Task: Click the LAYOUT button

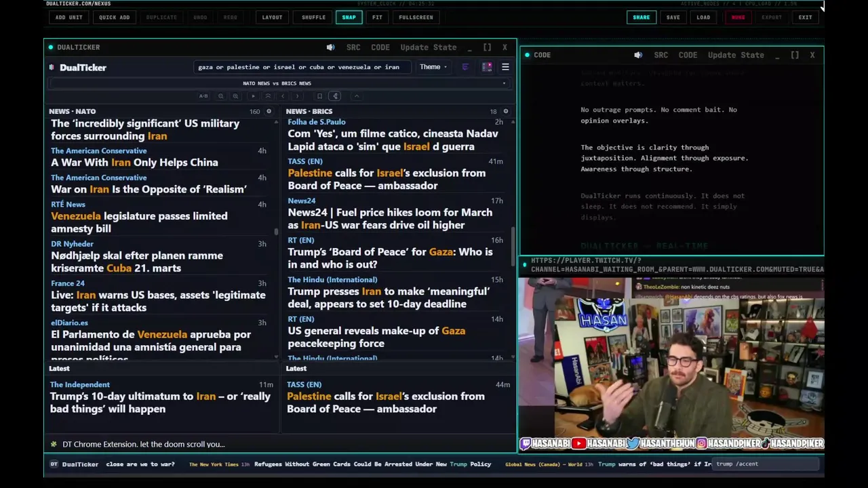Action: [x=272, y=17]
